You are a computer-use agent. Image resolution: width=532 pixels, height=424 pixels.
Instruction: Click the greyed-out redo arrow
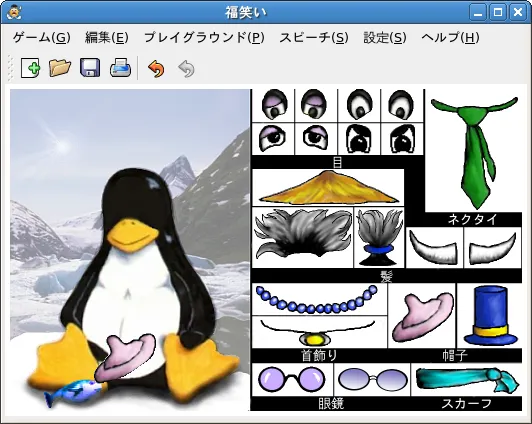186,69
